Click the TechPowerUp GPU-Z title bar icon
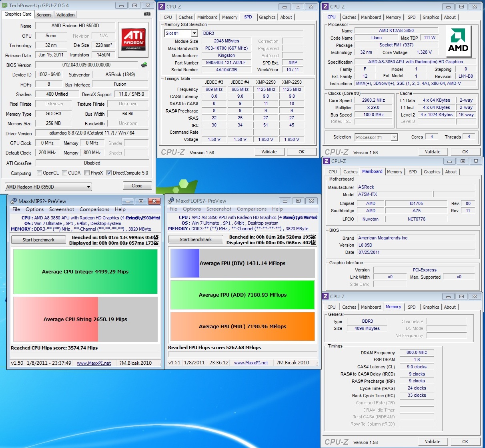 pyautogui.click(x=5, y=6)
